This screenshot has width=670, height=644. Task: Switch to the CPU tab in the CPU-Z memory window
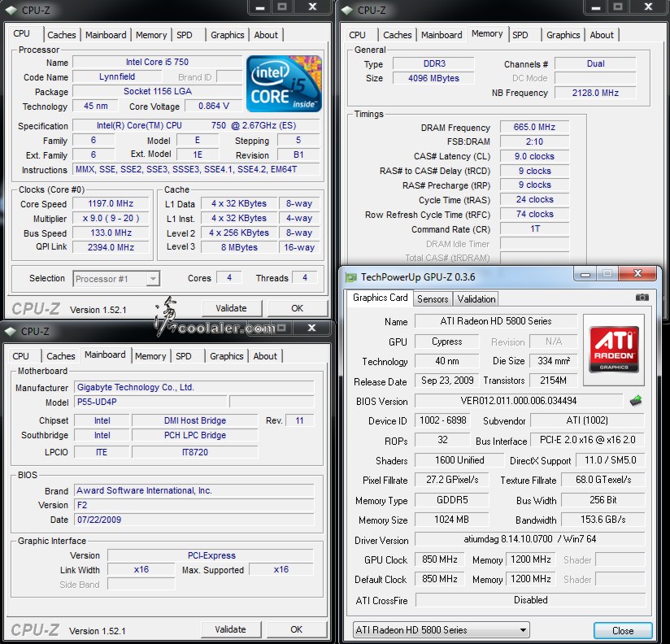[357, 35]
